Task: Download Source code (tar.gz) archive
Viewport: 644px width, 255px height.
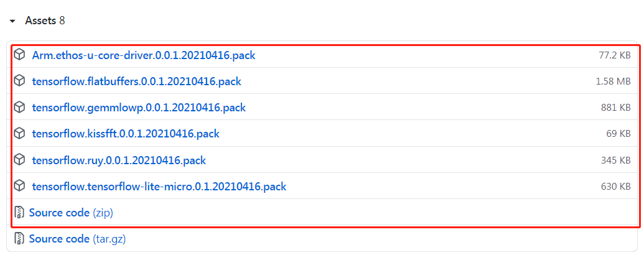Action: click(77, 239)
